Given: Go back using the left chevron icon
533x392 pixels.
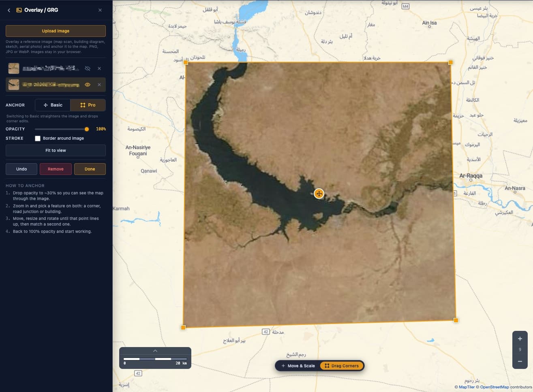Looking at the screenshot, I should pos(9,10).
